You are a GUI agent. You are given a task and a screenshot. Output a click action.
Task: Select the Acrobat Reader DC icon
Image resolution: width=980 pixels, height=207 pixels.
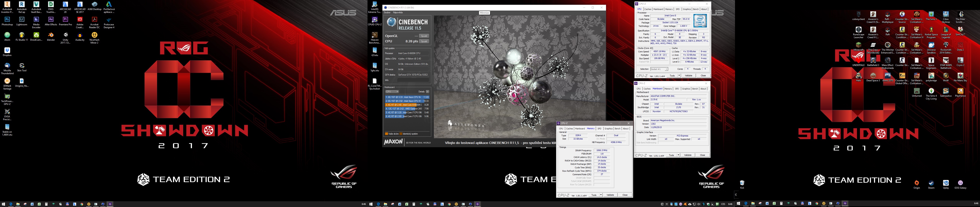point(94,22)
